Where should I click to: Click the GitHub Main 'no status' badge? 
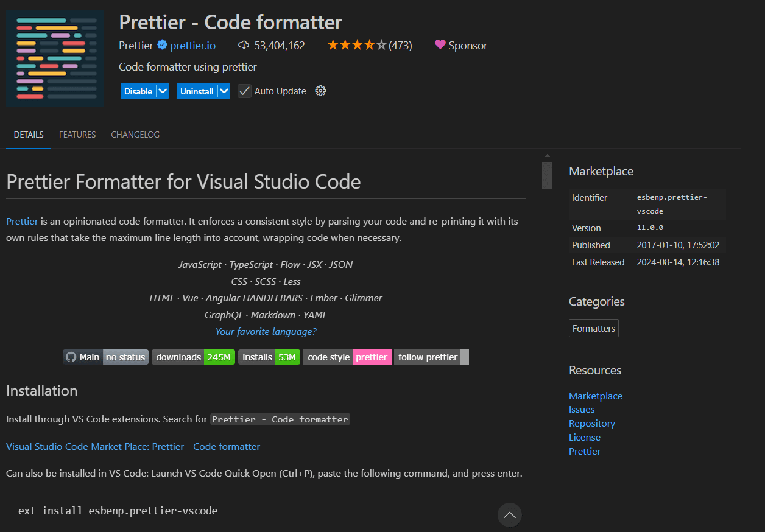(106, 357)
